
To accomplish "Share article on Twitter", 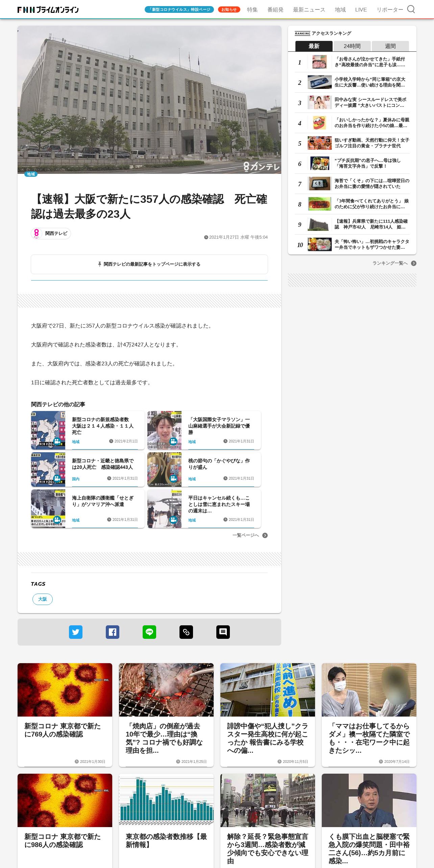I will coord(76,632).
